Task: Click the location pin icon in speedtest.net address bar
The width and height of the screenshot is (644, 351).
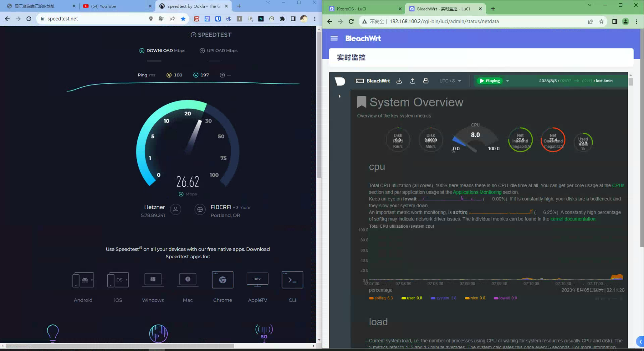Action: click(x=151, y=19)
